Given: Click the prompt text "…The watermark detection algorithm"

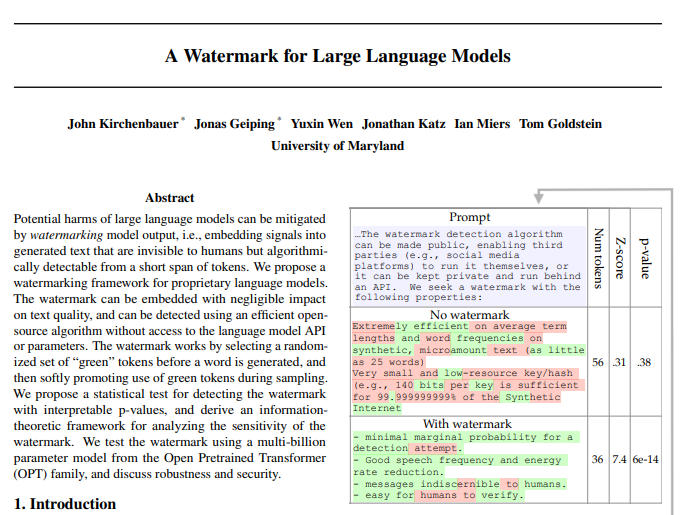Looking at the screenshot, I should pyautogui.click(x=458, y=234).
